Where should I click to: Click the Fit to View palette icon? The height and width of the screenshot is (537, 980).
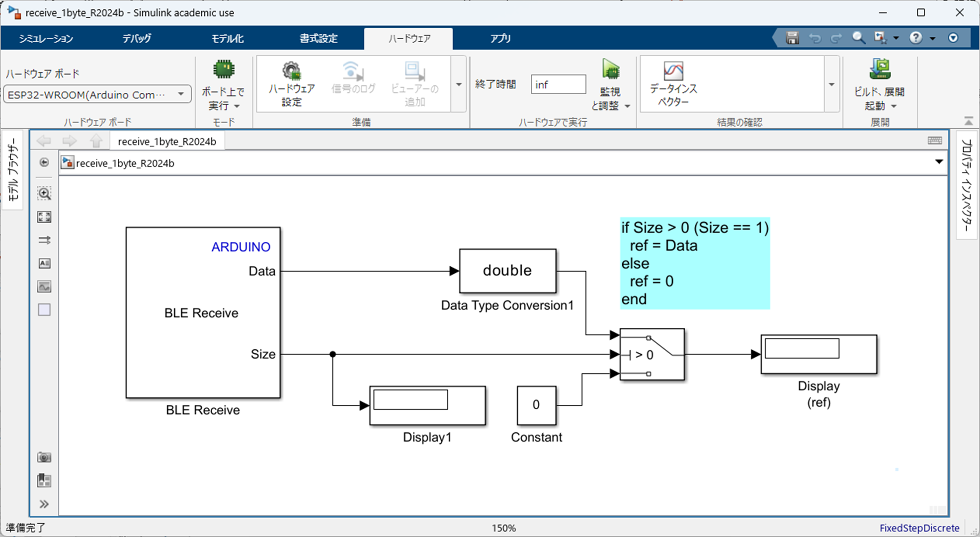(44, 217)
